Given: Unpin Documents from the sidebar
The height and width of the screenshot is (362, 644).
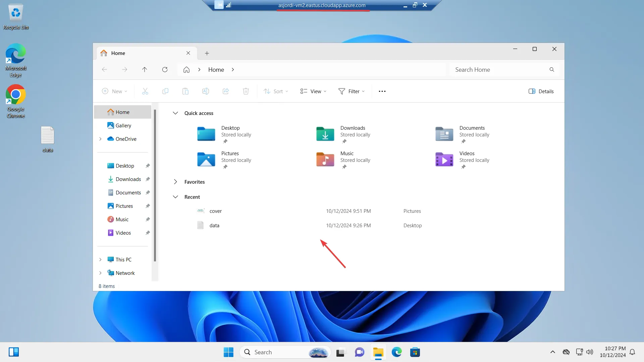Looking at the screenshot, I should (x=148, y=192).
